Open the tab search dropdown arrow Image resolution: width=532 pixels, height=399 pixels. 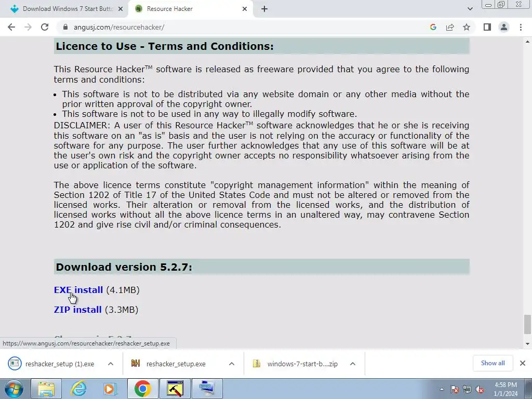(x=470, y=9)
